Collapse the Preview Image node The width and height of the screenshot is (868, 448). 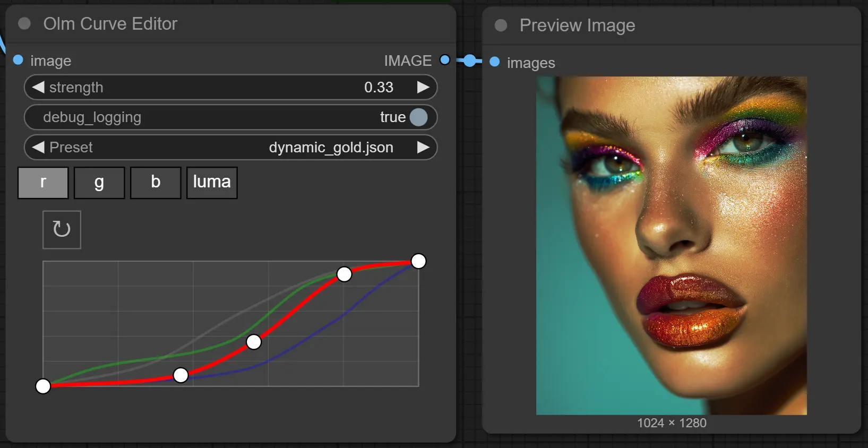pos(501,25)
